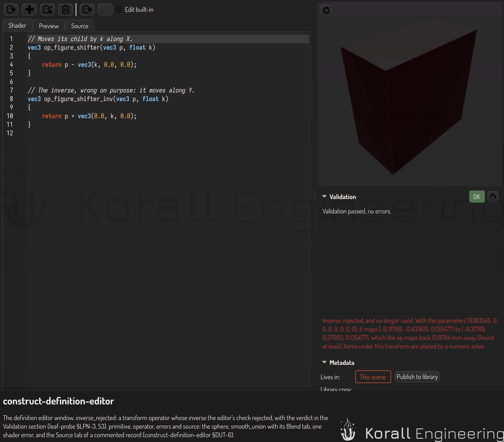Switch to the Shader tab
Image resolution: width=504 pixels, height=442 pixels.
click(17, 25)
